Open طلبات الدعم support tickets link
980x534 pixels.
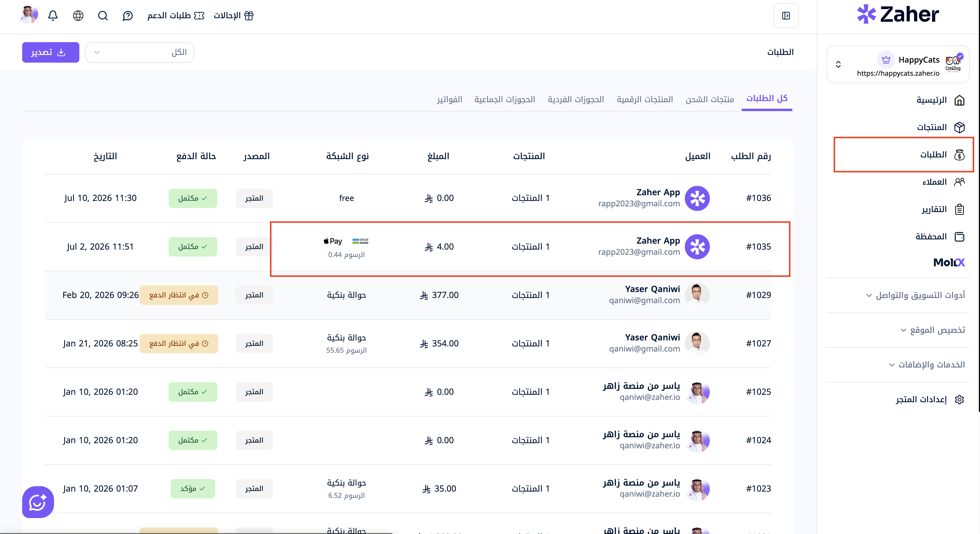[169, 16]
